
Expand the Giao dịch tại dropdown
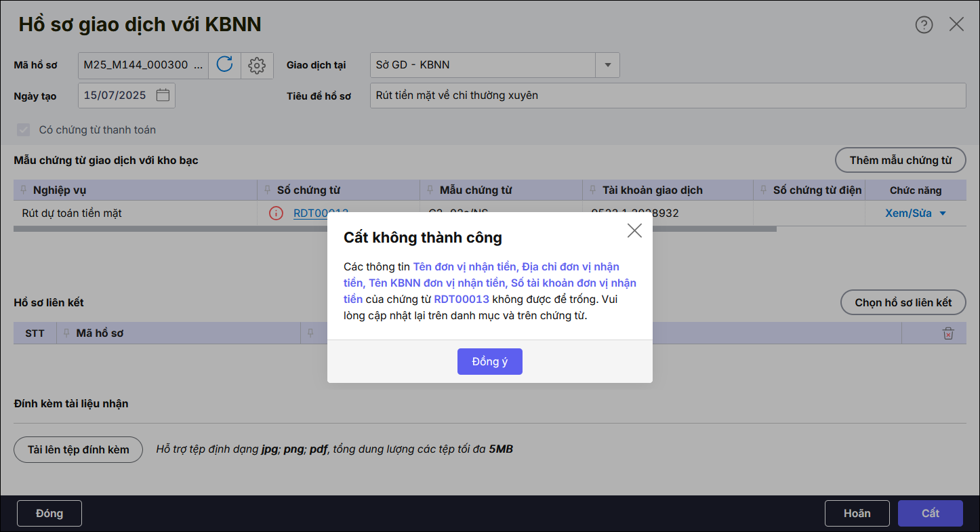pyautogui.click(x=607, y=65)
